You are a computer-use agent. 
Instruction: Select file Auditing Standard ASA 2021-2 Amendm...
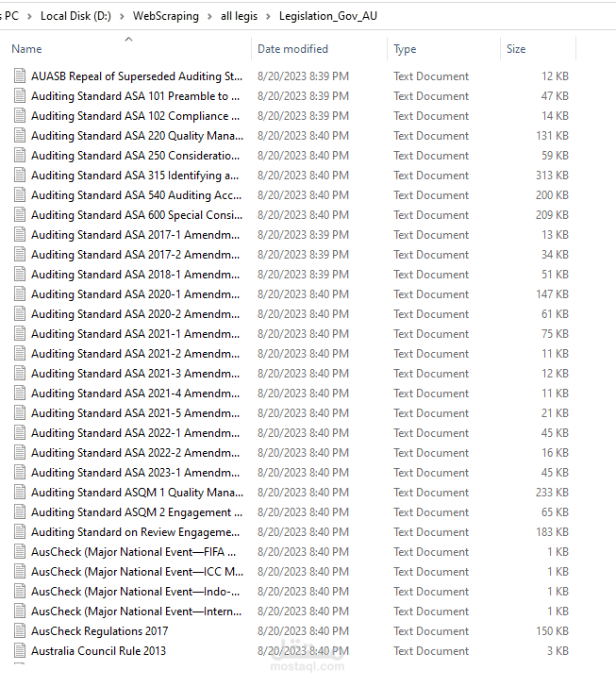pyautogui.click(x=136, y=354)
